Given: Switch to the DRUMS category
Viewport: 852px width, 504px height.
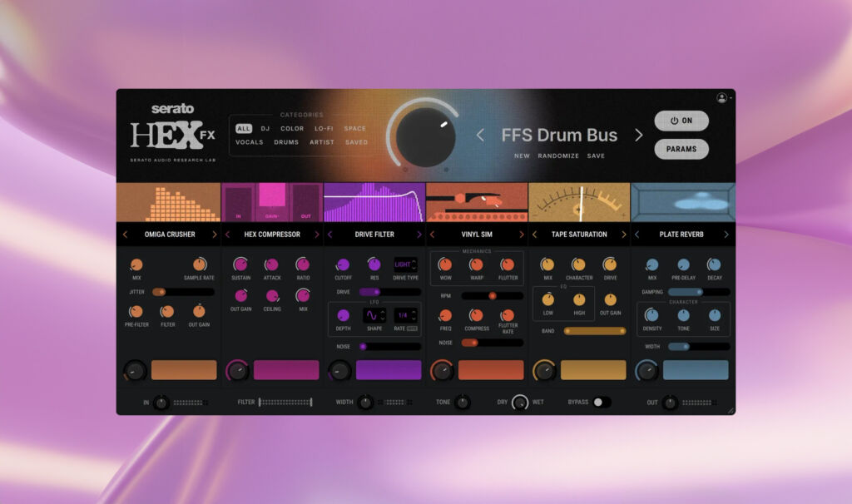Looking at the screenshot, I should pyautogui.click(x=287, y=141).
